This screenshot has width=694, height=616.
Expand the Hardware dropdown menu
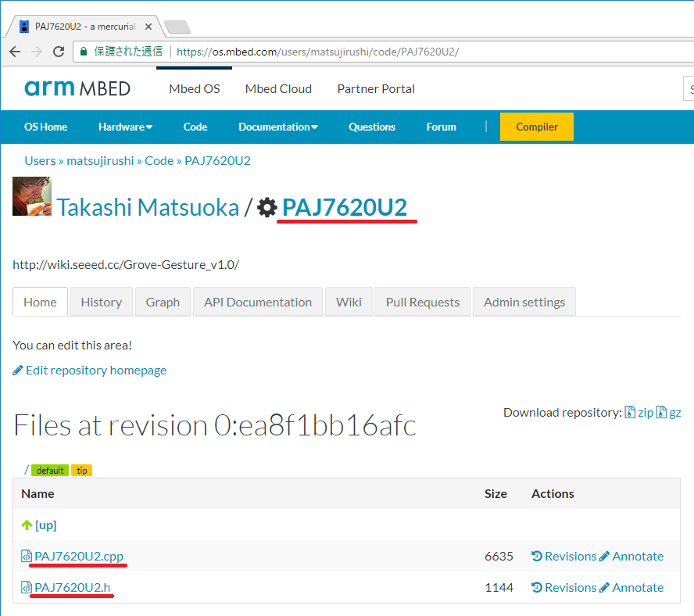(125, 126)
